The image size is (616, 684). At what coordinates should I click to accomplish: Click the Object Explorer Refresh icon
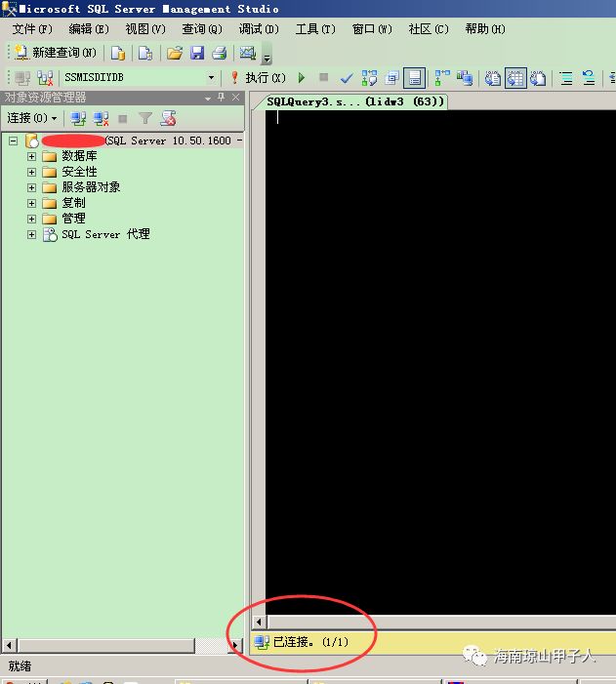pos(168,118)
